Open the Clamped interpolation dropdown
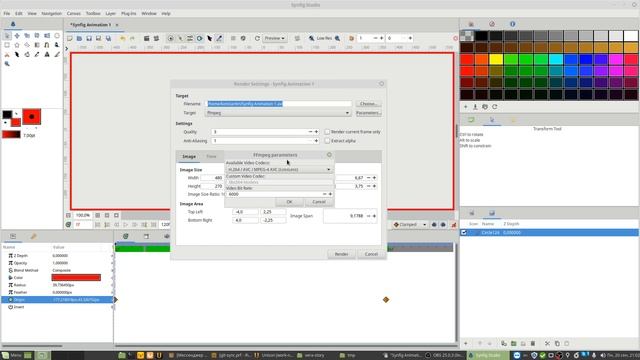640x360 pixels. [x=410, y=224]
